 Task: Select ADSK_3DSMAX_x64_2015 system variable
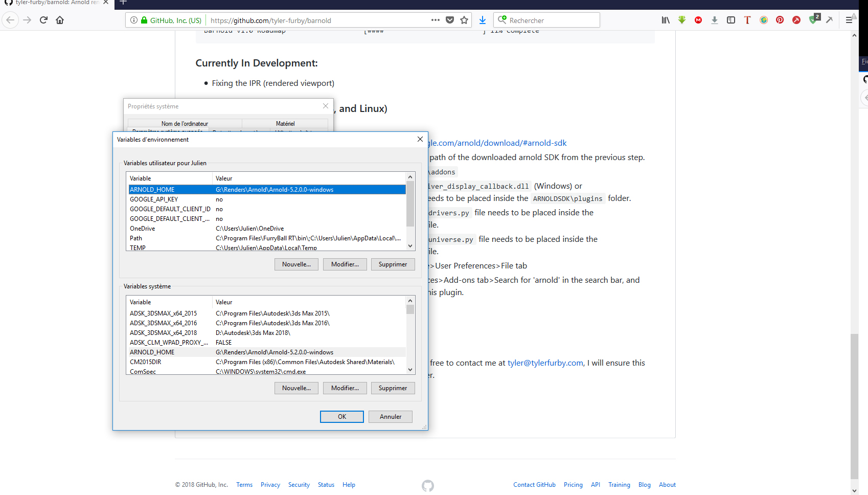click(267, 313)
